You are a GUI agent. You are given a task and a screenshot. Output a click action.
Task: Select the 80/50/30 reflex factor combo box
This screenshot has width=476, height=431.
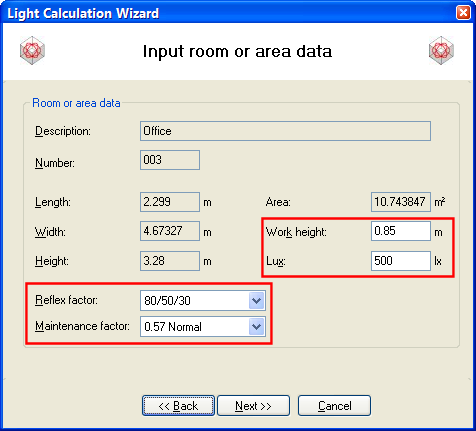(x=203, y=301)
